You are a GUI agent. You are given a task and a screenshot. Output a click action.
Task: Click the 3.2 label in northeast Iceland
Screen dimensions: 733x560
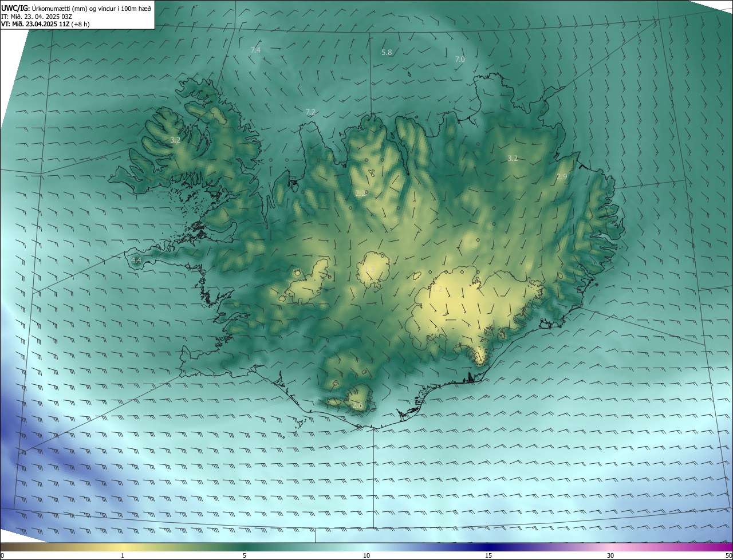513,159
